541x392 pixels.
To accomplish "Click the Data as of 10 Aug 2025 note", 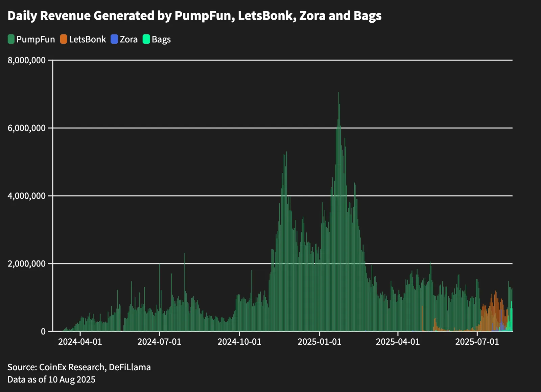I will (51, 379).
